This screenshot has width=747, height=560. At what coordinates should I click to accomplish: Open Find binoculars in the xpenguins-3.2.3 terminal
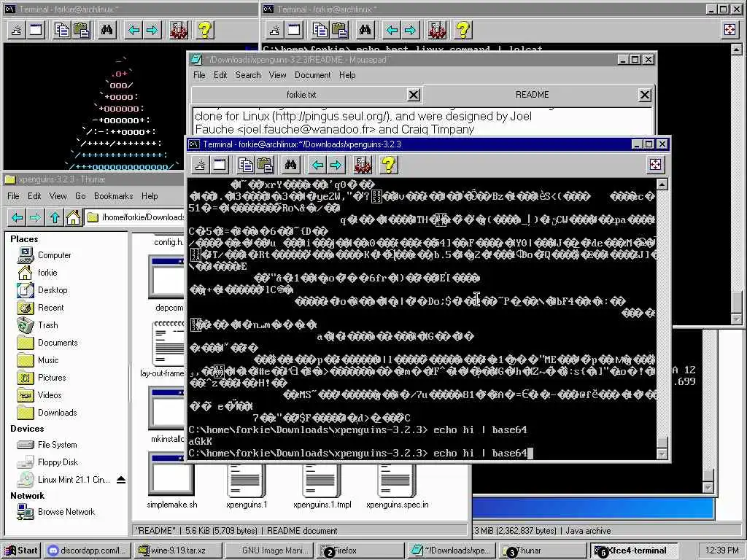(290, 165)
